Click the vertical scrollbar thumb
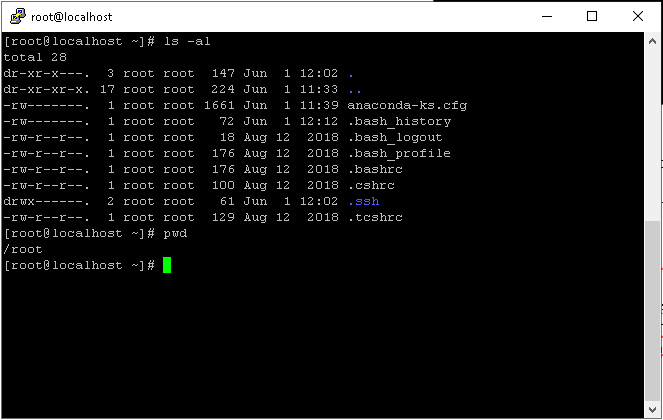663x420 pixels. pyautogui.click(x=652, y=311)
